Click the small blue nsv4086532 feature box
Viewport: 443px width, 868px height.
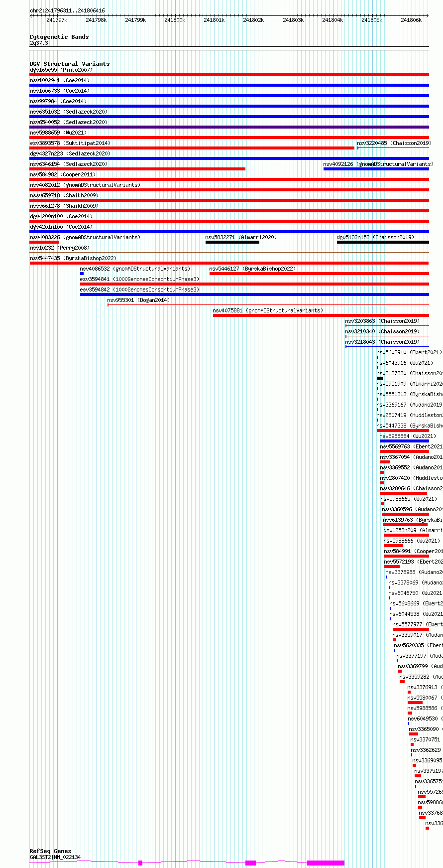[x=82, y=274]
